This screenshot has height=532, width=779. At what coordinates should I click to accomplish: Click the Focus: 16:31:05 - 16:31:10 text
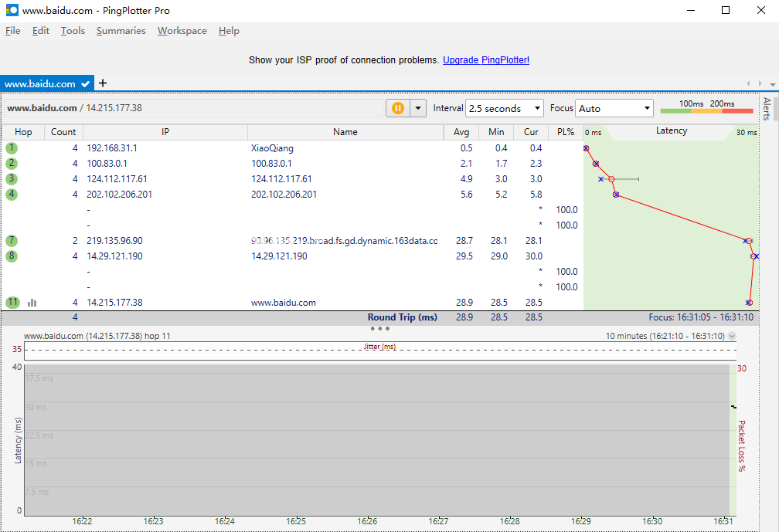click(x=701, y=317)
